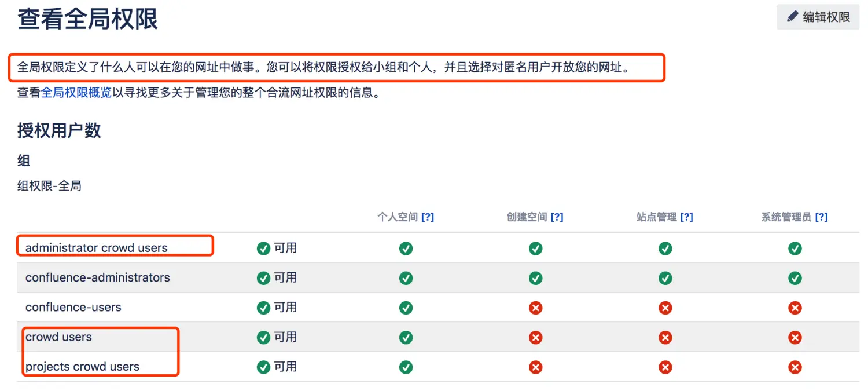This screenshot has width=868, height=391.
Task: Click red cross for crowd users 系统管理员
Action: tap(795, 337)
